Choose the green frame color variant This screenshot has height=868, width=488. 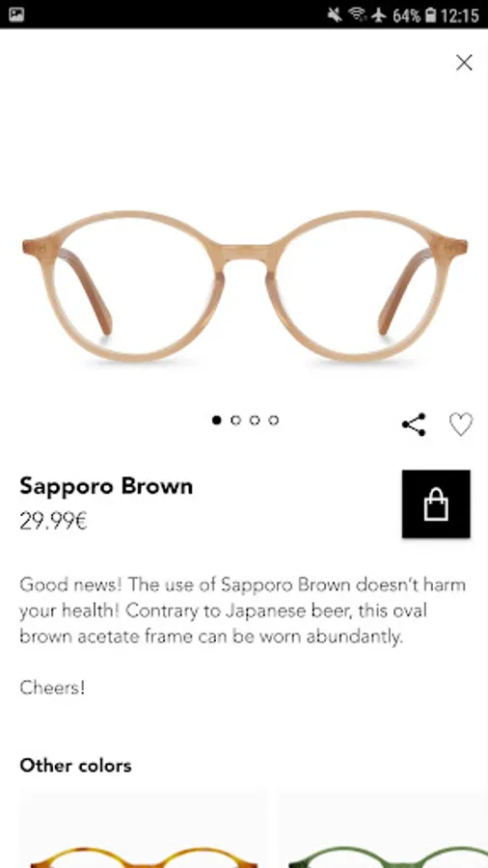(x=384, y=828)
